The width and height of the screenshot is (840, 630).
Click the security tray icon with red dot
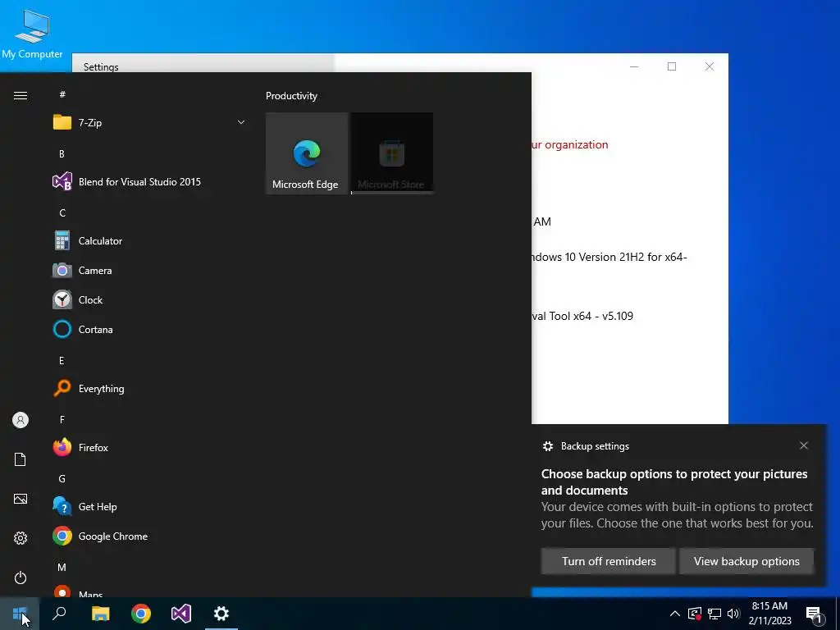694,614
